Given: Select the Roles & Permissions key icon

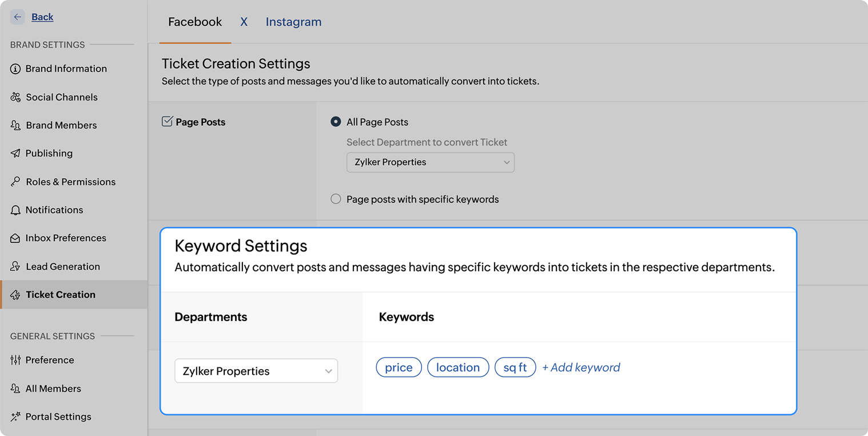Looking at the screenshot, I should point(15,182).
